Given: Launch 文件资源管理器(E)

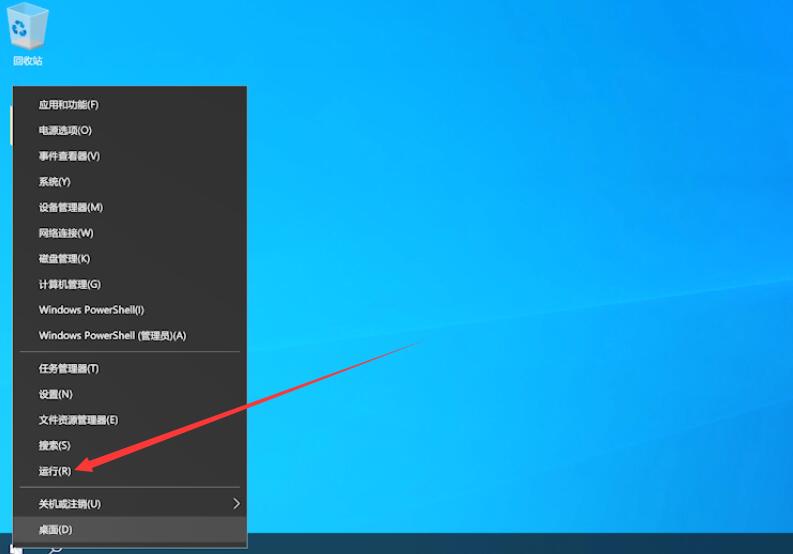Looking at the screenshot, I should 130,420.
